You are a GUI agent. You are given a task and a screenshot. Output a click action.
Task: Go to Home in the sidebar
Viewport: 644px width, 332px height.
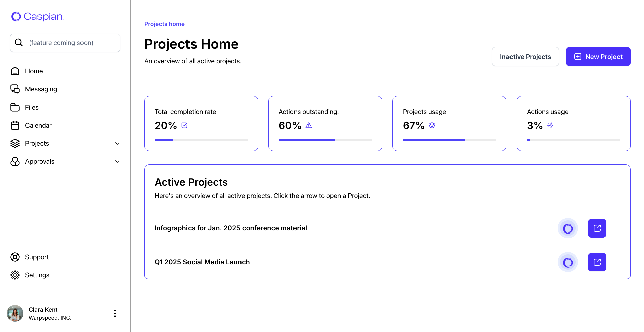(34, 71)
